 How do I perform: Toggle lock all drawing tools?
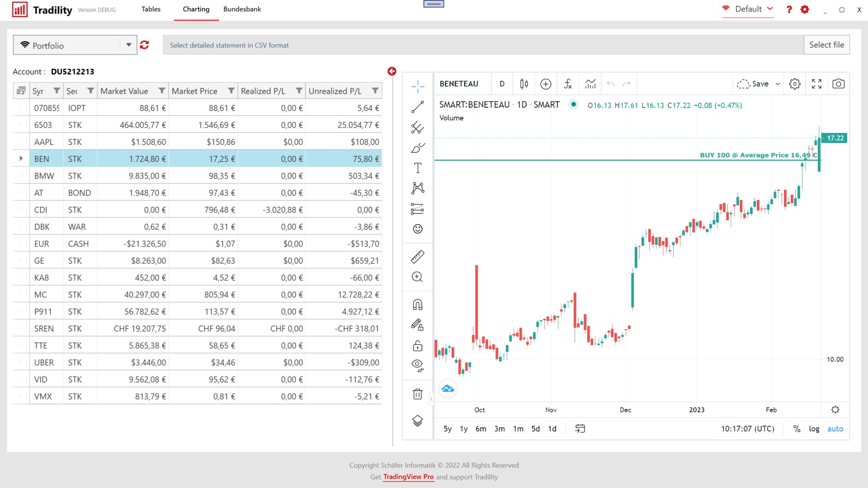(x=418, y=346)
